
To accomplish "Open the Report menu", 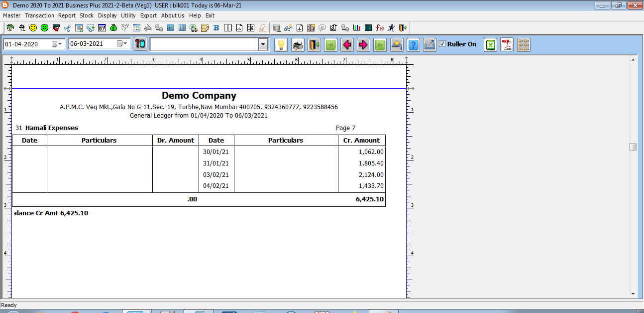I will point(67,15).
